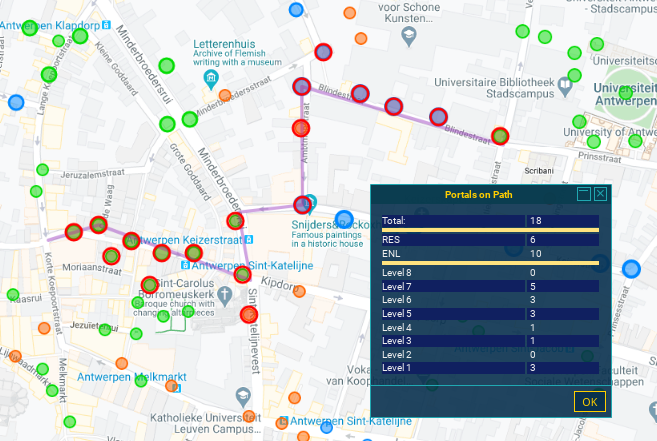This screenshot has width=657, height=441.
Task: Select the Level 6 row
Action: click(490, 300)
